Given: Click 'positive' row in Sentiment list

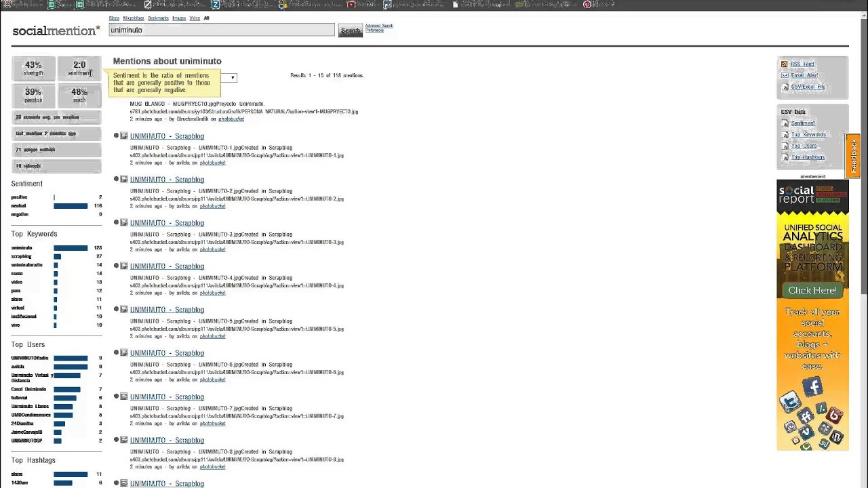Looking at the screenshot, I should point(56,197).
